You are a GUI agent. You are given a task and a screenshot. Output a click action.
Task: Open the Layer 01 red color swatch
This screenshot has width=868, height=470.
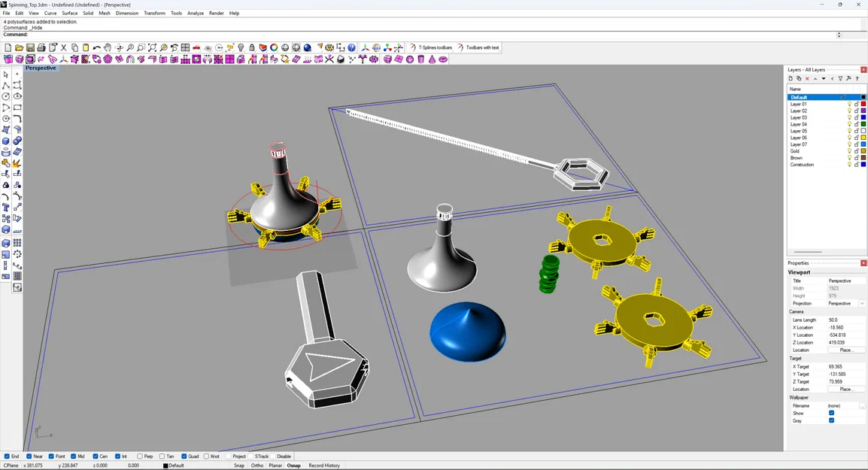point(863,104)
